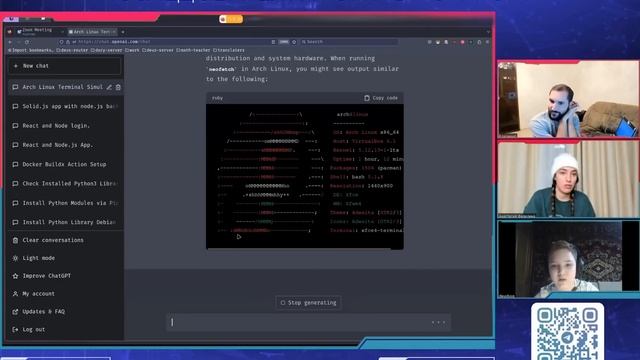Bookmark this page with the star icon
Screen dimensions: 640x360
(294, 42)
